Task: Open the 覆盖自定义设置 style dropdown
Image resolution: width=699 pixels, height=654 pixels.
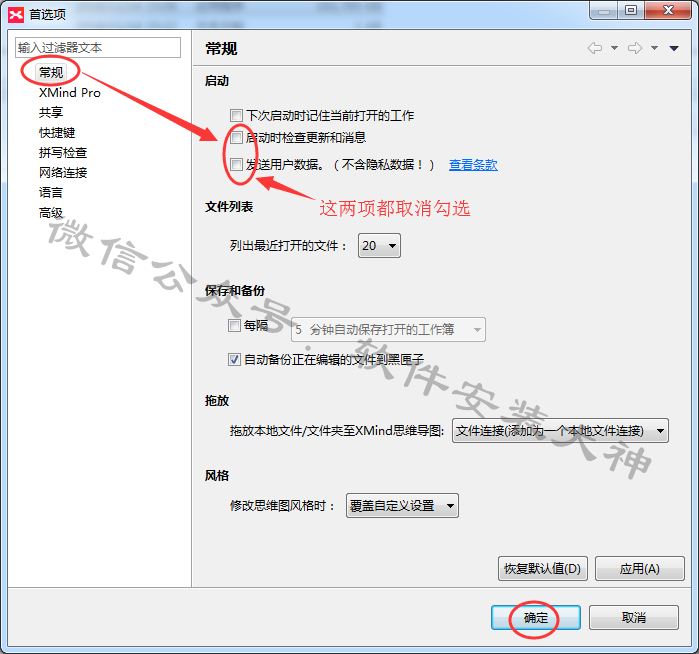Action: tap(402, 506)
